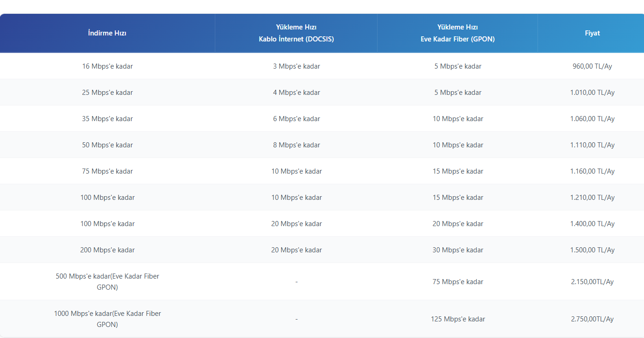The width and height of the screenshot is (644, 338).
Task: Pick GPON 5 Mbps cell in 16 Mbps row
Action: [x=458, y=66]
